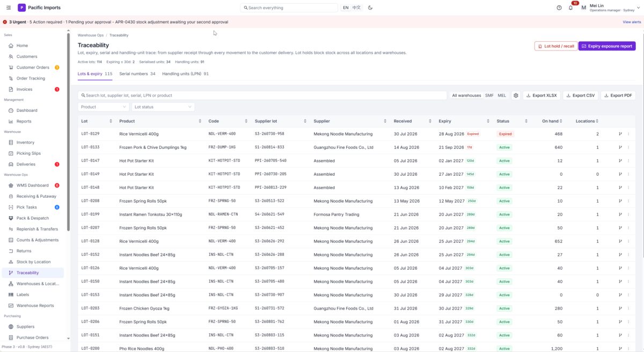Sort table by the Received column
Image resolution: width=644 pixels, height=352 pixels.
(x=412, y=121)
